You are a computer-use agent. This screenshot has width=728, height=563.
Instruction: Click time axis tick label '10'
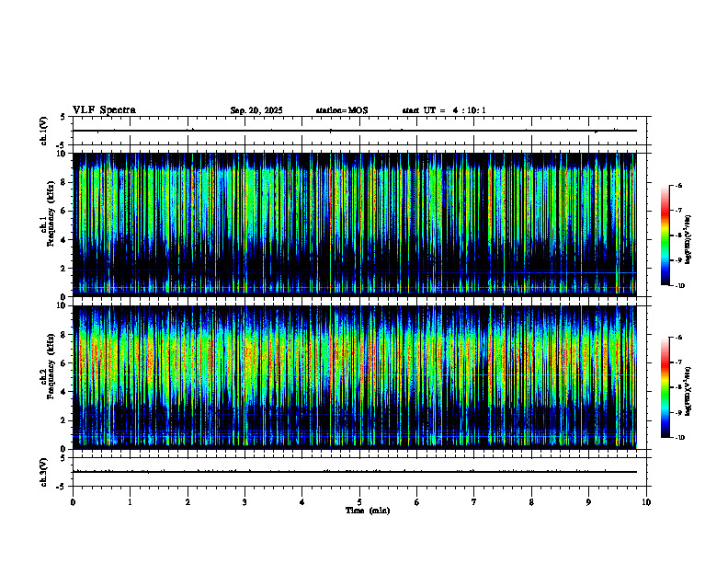(646, 502)
